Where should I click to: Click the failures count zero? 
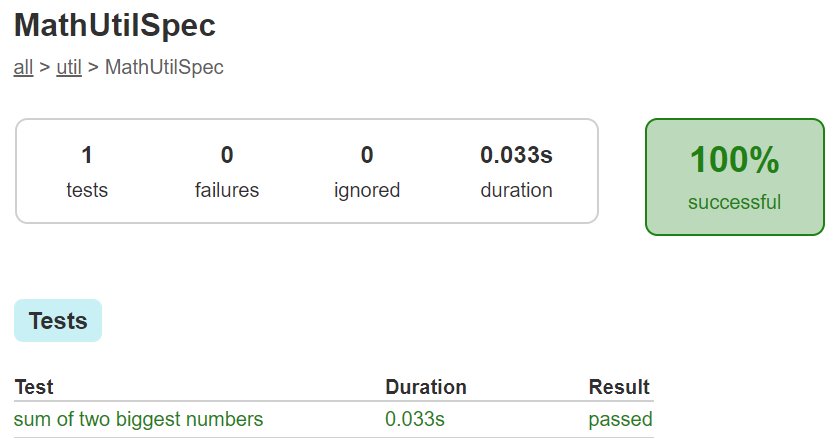pyautogui.click(x=227, y=155)
